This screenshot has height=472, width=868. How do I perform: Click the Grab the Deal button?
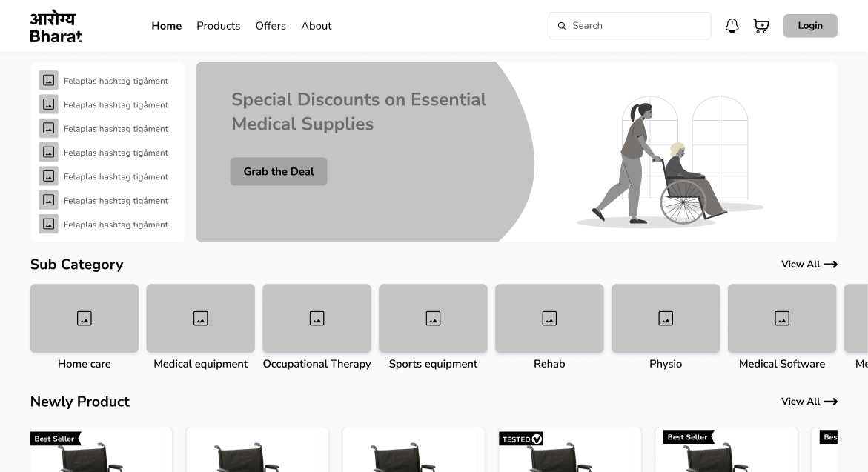279,171
